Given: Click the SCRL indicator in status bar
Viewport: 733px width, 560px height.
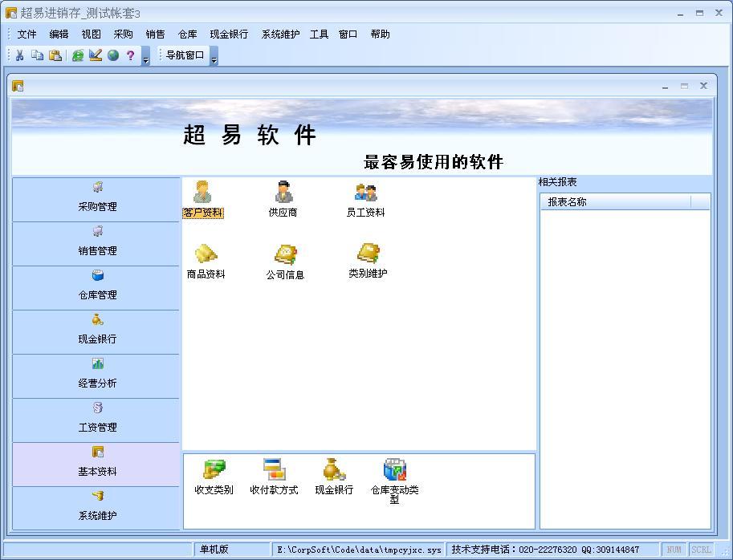Looking at the screenshot, I should pyautogui.click(x=701, y=550).
